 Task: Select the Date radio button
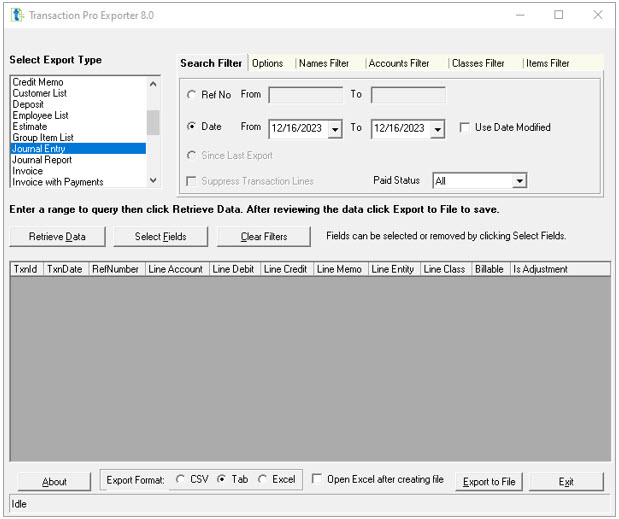pyautogui.click(x=191, y=126)
